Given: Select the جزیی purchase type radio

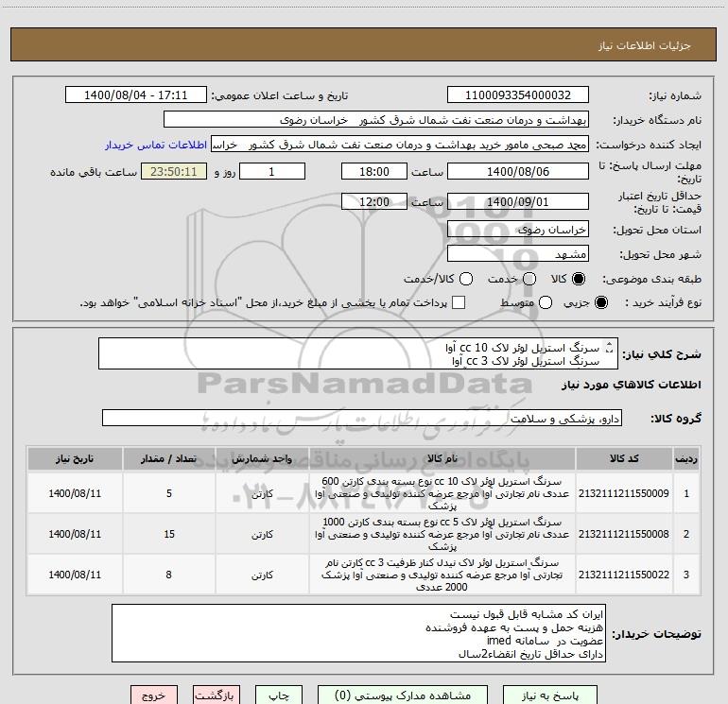Looking at the screenshot, I should point(600,302).
